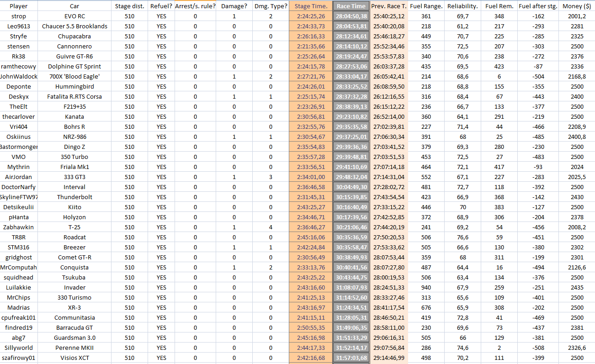
Task: Click reliability cell showing 76,6
Action: pyautogui.click(x=463, y=237)
